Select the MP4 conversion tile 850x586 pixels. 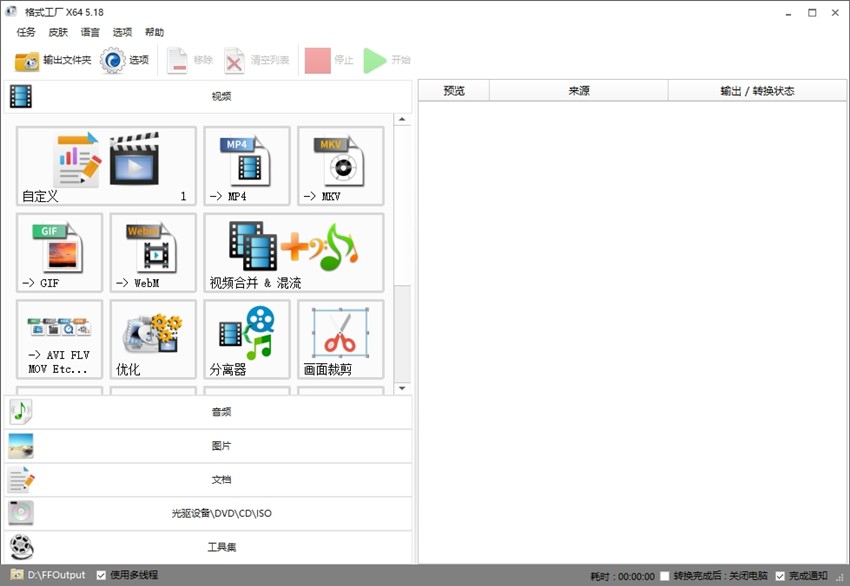click(x=246, y=166)
